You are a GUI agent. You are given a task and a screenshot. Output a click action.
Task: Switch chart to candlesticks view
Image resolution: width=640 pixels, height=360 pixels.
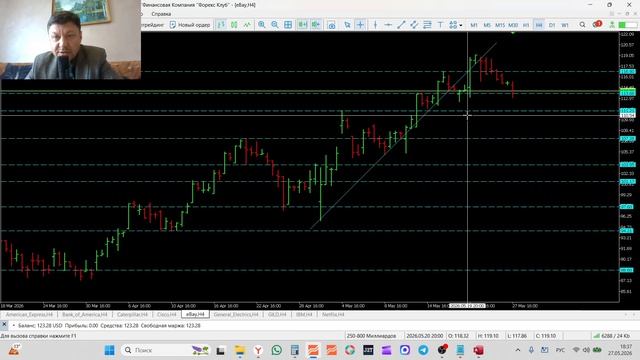(234, 25)
